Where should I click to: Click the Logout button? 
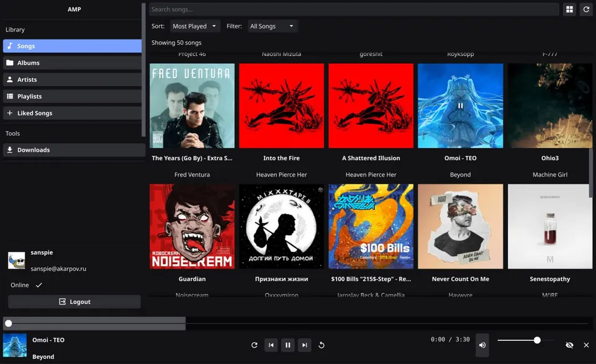[74, 302]
